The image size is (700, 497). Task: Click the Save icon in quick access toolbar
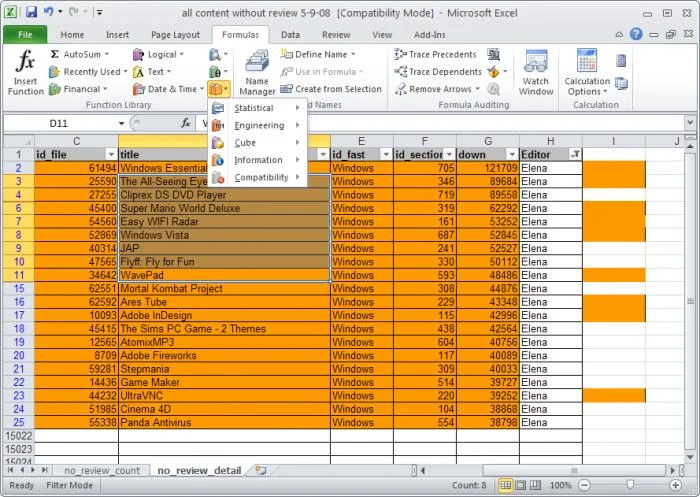click(31, 12)
